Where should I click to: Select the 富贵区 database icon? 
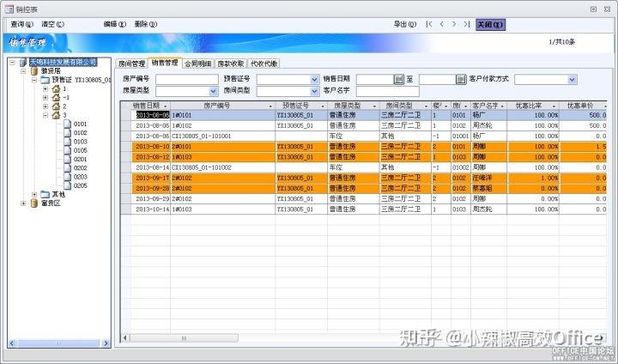tap(34, 203)
